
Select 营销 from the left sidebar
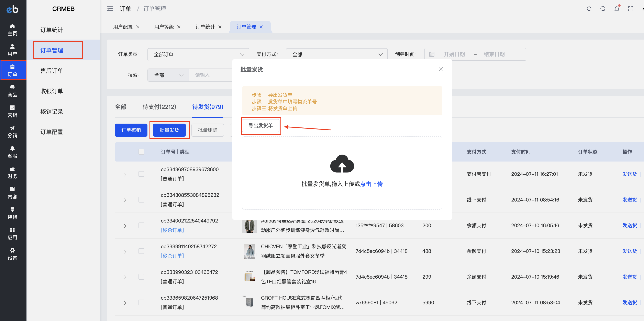12,111
